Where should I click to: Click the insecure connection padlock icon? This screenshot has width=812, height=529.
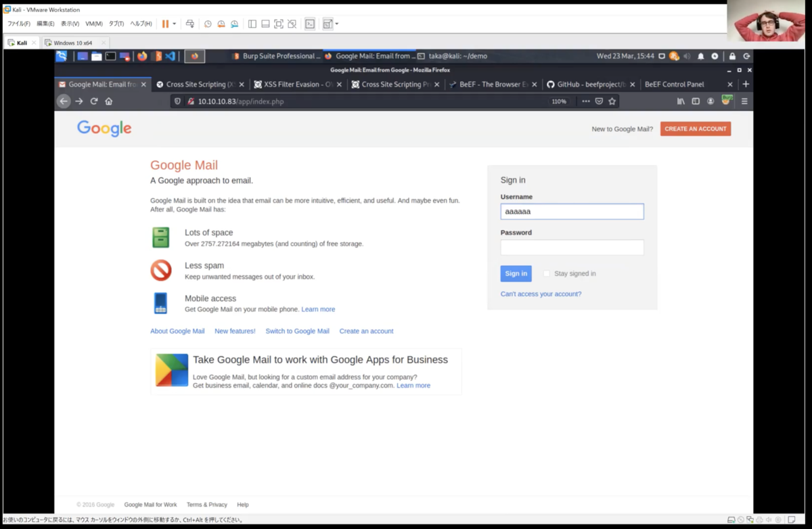[191, 101]
